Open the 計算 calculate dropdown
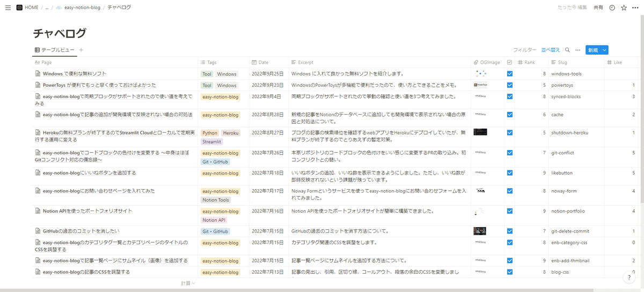This screenshot has width=644, height=292. point(188,283)
